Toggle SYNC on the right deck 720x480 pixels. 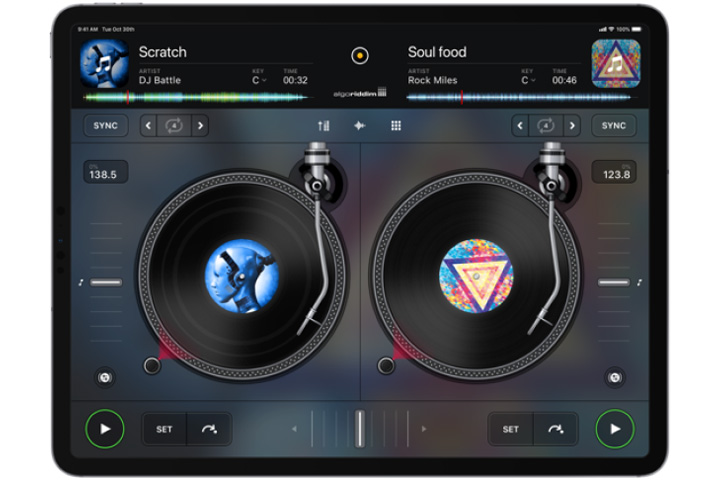(613, 126)
